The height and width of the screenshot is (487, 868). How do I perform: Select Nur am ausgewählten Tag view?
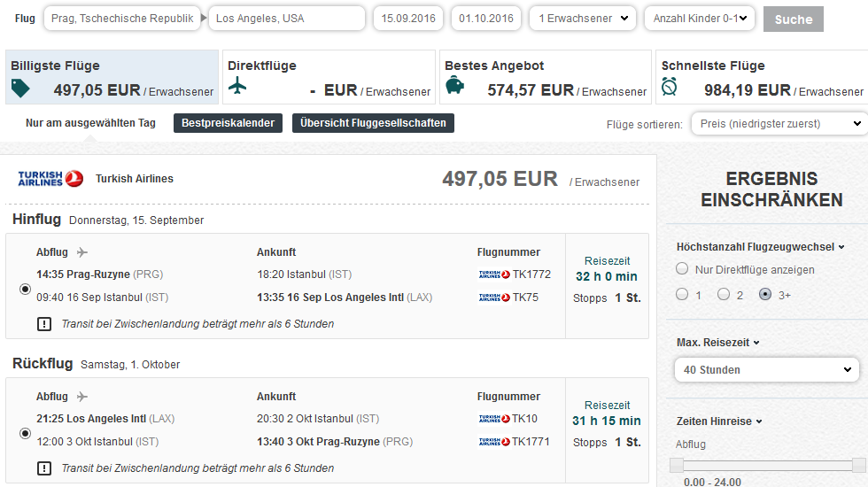pos(90,123)
